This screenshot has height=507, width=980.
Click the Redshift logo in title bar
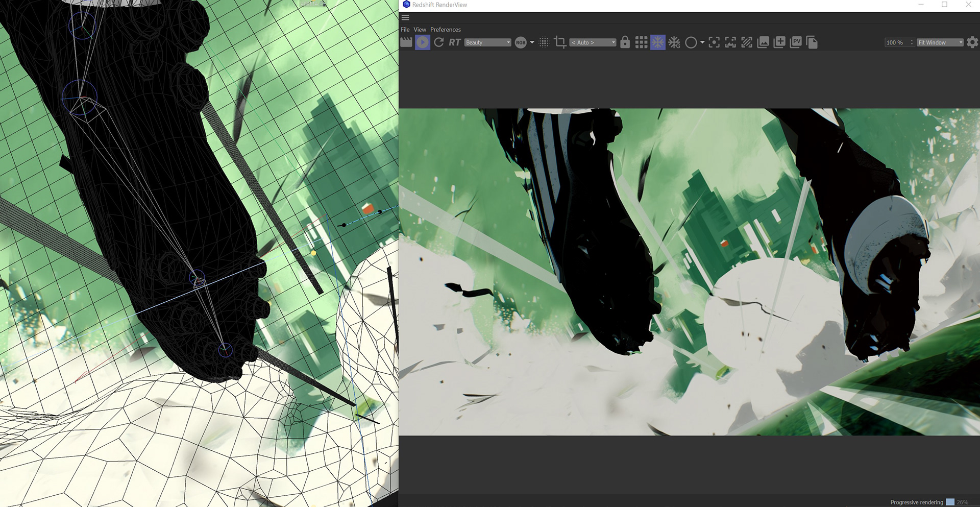[406, 5]
